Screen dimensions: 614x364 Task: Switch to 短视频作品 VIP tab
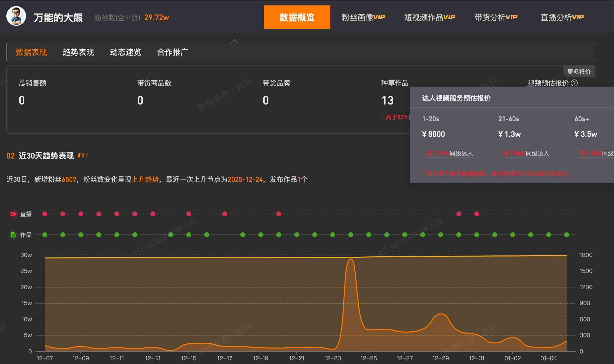click(429, 17)
